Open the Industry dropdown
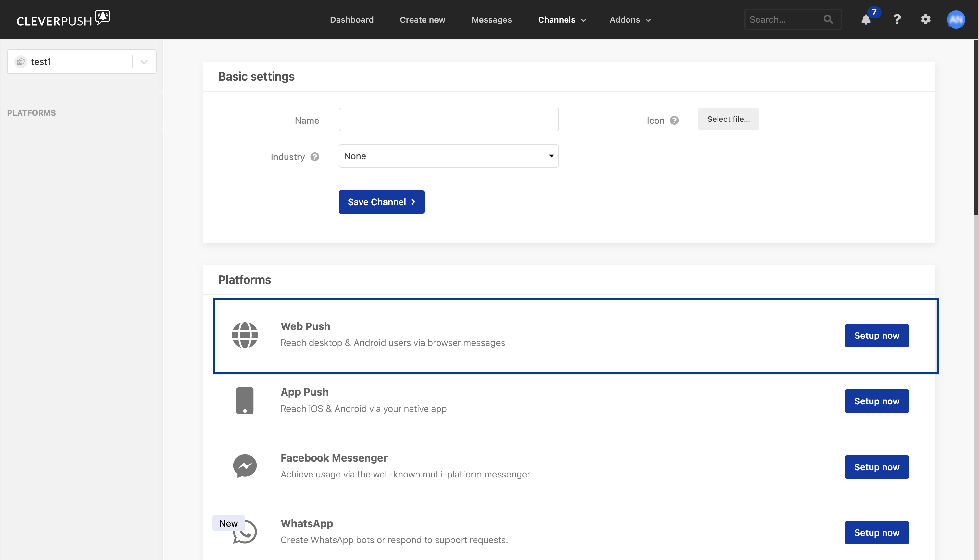Viewport: 979px width, 560px height. coord(449,156)
